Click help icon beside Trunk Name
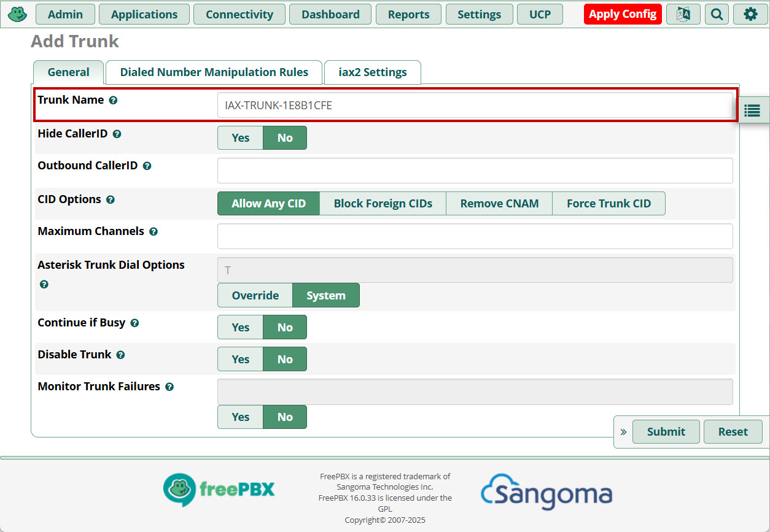 [x=113, y=100]
